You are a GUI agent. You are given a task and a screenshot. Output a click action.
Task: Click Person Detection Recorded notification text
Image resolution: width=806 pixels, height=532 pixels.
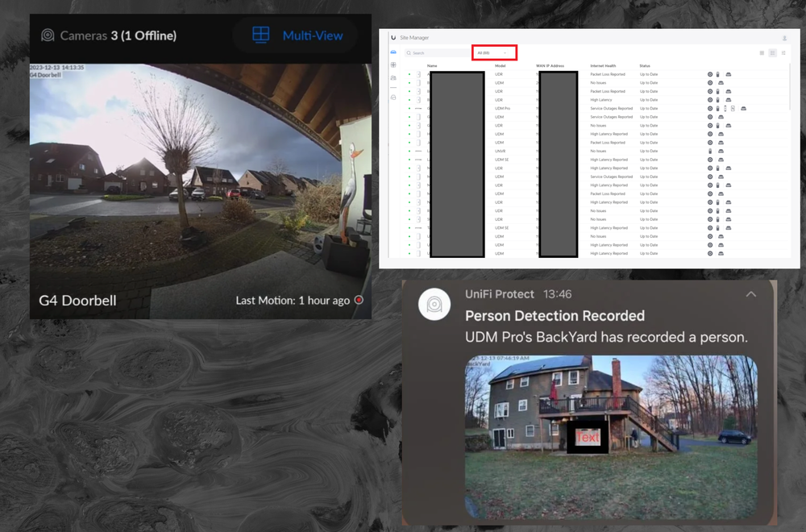[x=555, y=316]
